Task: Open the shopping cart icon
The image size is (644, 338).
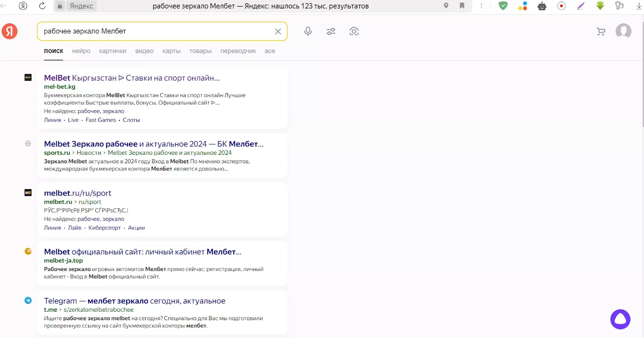Action: [601, 31]
